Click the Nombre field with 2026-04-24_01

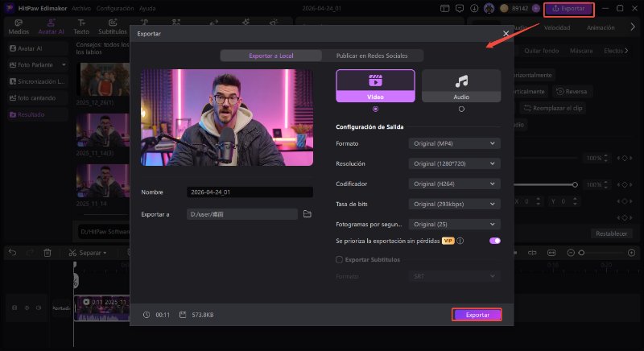(x=250, y=192)
